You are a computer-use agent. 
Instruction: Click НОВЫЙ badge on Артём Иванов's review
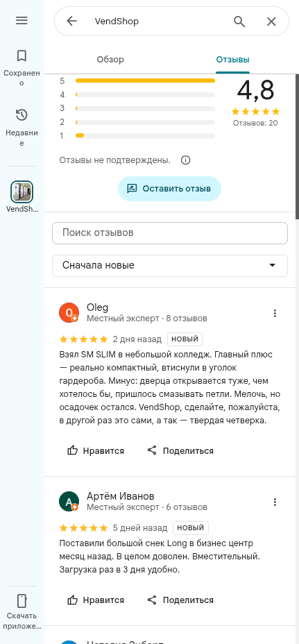(x=191, y=528)
